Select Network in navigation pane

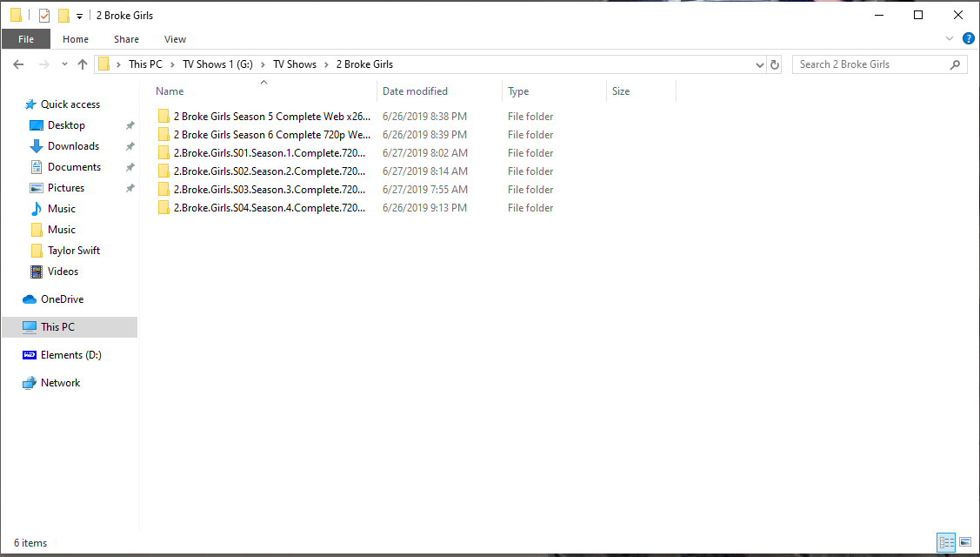pos(60,383)
